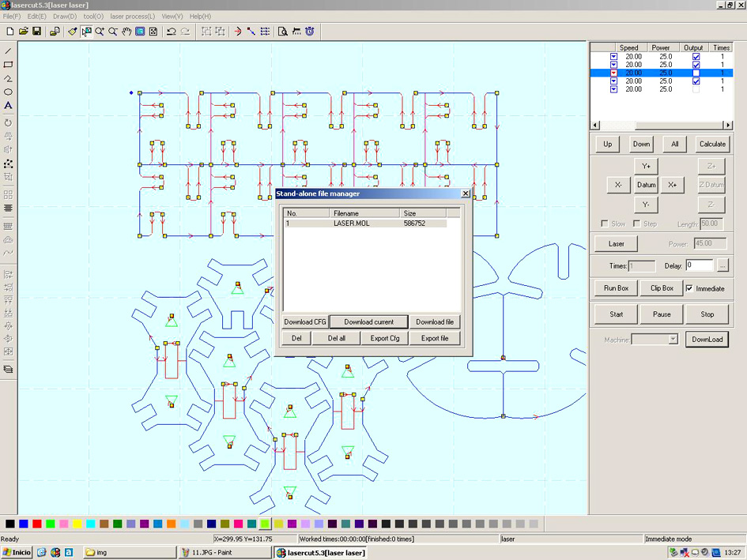Open the tool(O) menu
This screenshot has height=560, width=747.
(93, 16)
